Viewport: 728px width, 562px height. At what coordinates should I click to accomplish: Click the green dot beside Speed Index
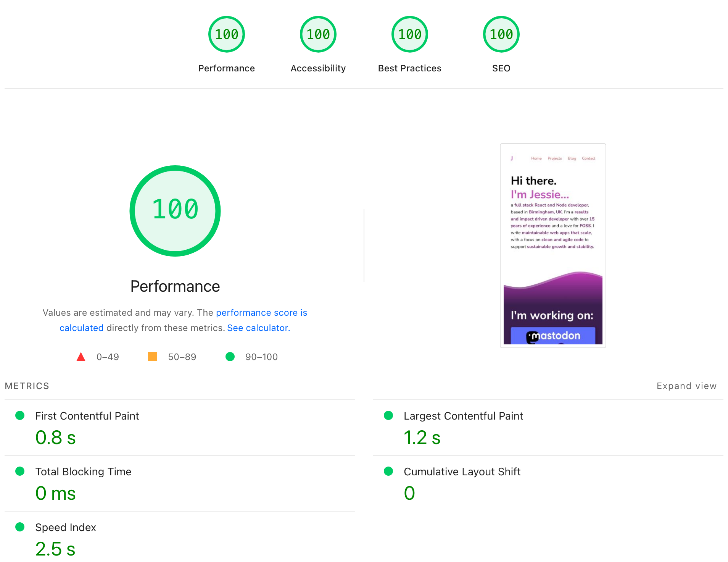pyautogui.click(x=20, y=527)
